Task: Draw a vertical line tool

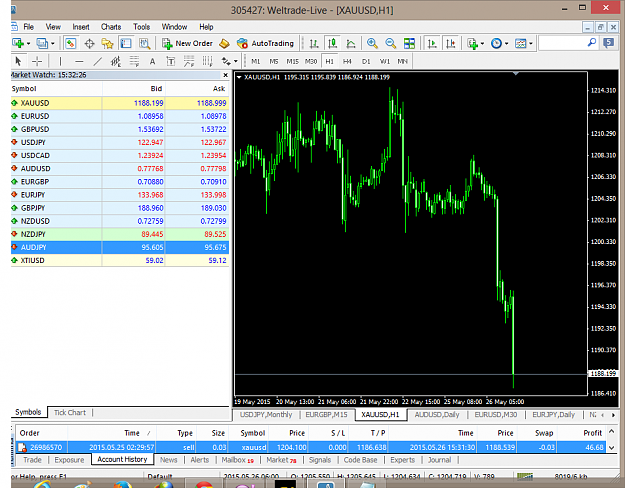Action: [x=60, y=61]
